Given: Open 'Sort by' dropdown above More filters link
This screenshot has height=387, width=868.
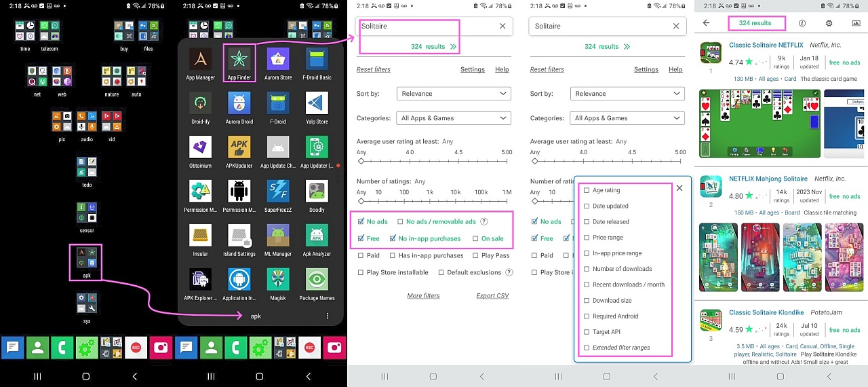Looking at the screenshot, I should click(453, 94).
